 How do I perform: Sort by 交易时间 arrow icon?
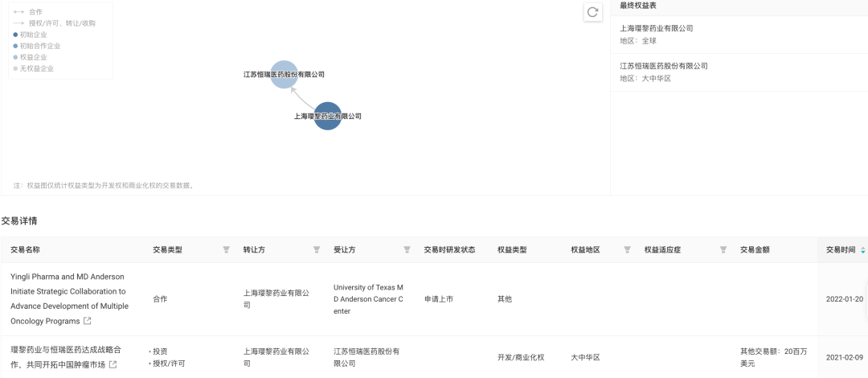(862, 250)
